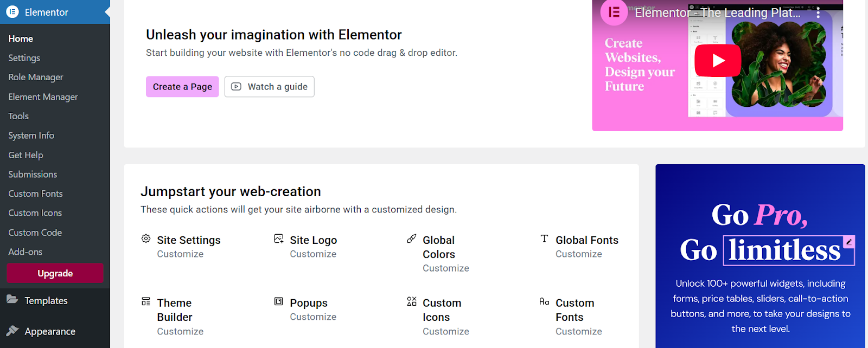Click the Global Colors heading
Viewport: 868px width, 348px height.
439,247
